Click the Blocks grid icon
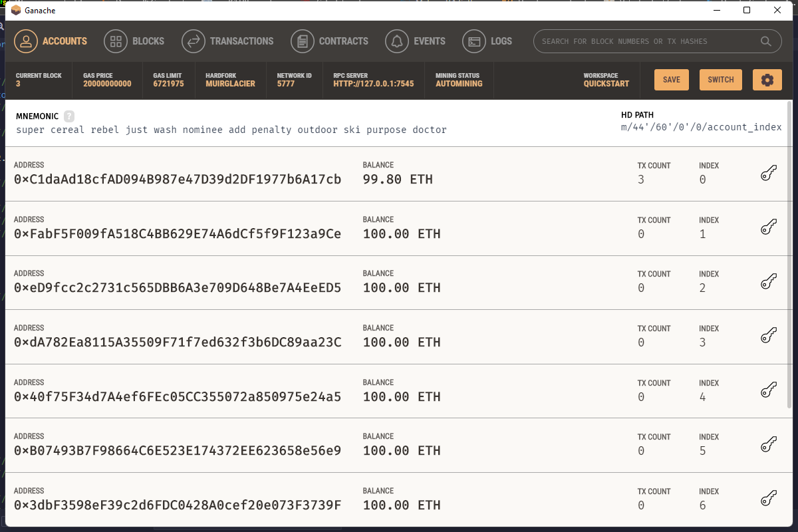The image size is (798, 532). click(x=116, y=41)
